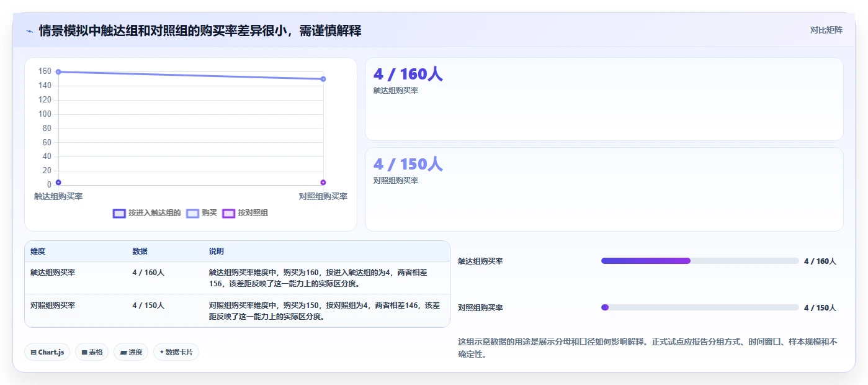Click the 对照组购买率 label beside its progress bar
Viewport: 868px width, 385px height.
[480, 308]
